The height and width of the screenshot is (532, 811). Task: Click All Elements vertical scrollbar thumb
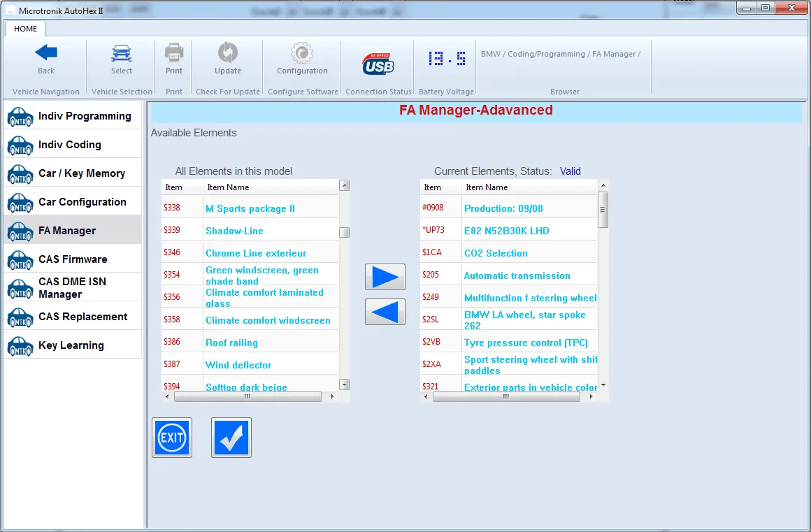[x=345, y=233]
